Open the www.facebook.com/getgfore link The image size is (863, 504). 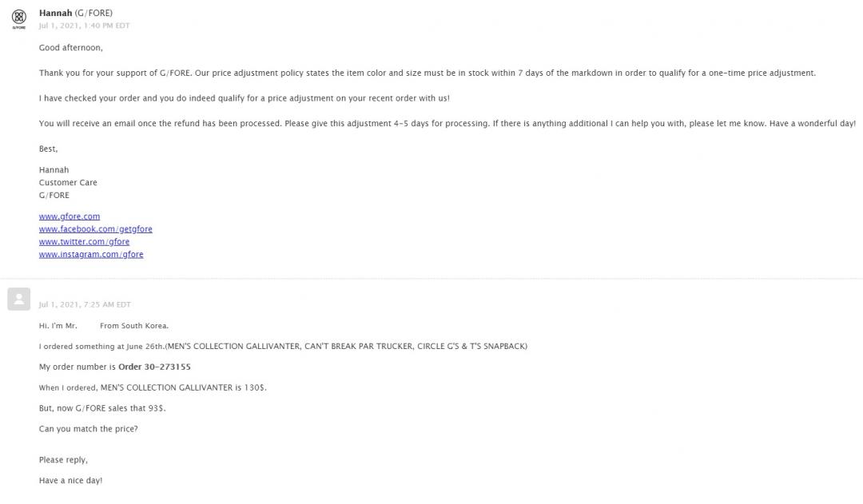click(x=95, y=229)
